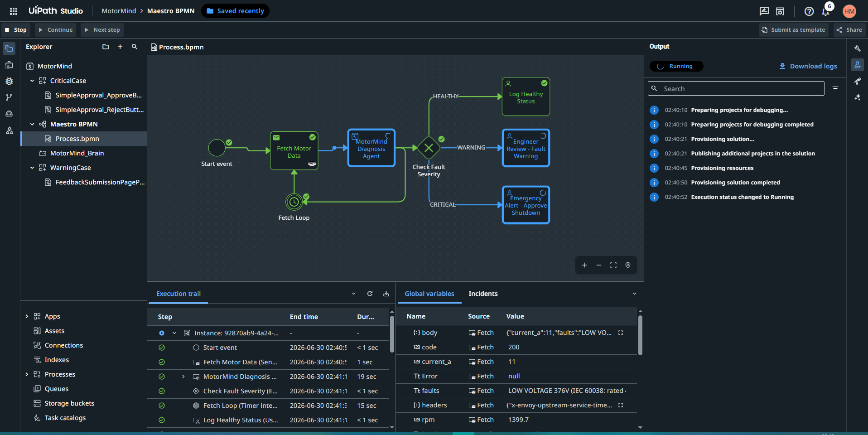The width and height of the screenshot is (868, 435).
Task: Collapse the Maestro BPMN folder
Action: 32,124
